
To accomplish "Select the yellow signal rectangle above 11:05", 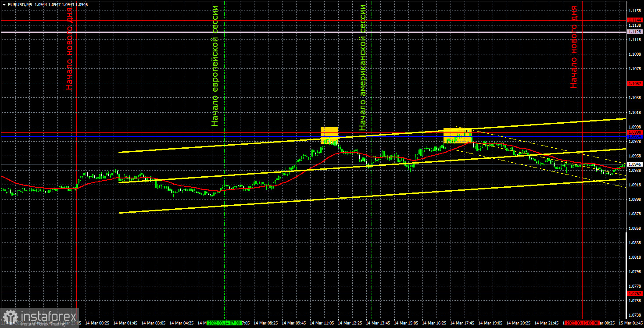I will click(x=329, y=135).
